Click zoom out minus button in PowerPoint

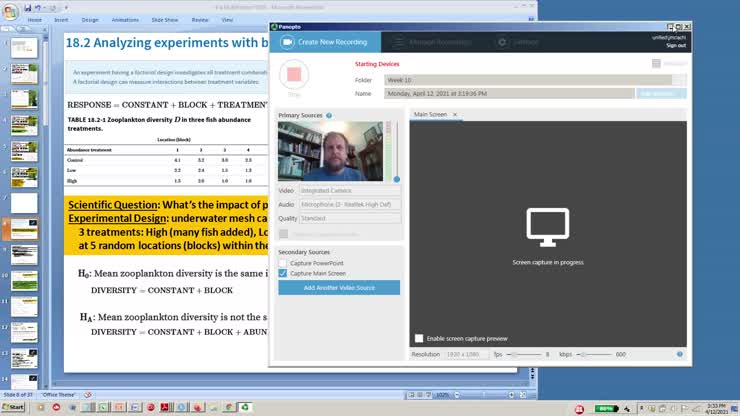[457, 395]
